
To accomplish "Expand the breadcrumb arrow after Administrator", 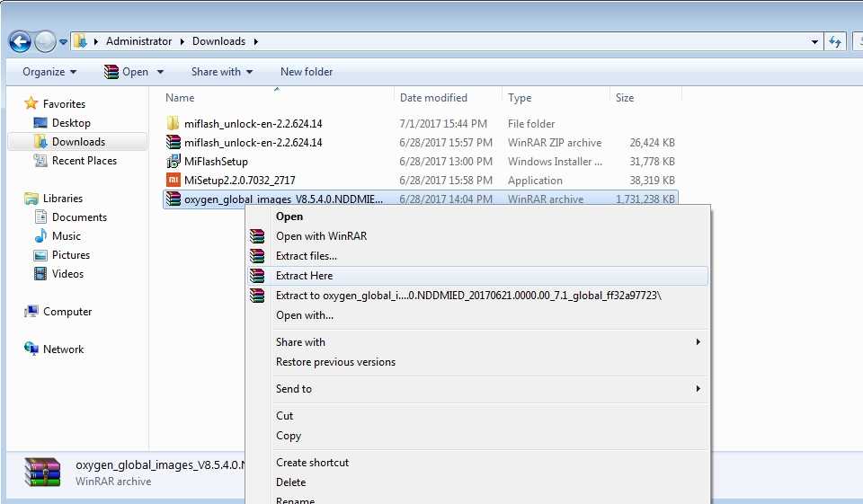I will [182, 42].
